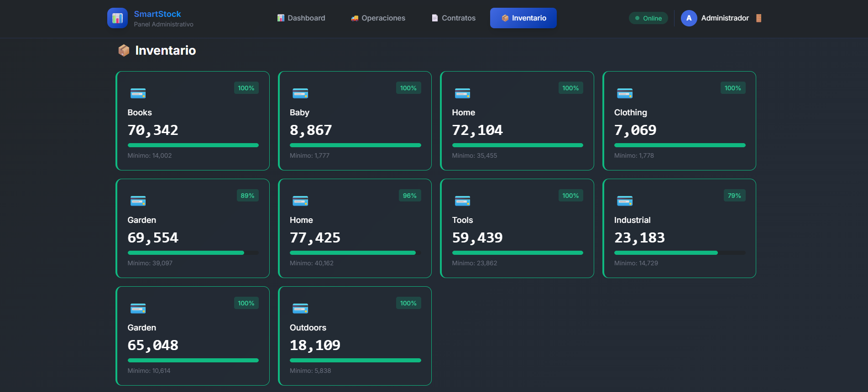Image resolution: width=868 pixels, height=392 pixels.
Task: Click the Outdoors progress bar
Action: tap(355, 361)
